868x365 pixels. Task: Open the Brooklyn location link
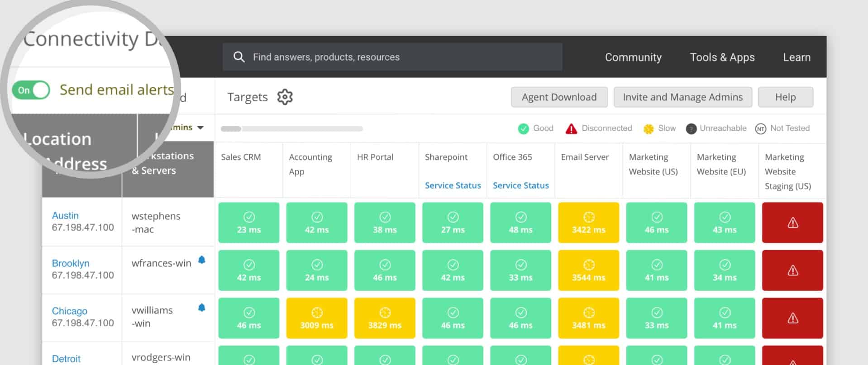(71, 263)
